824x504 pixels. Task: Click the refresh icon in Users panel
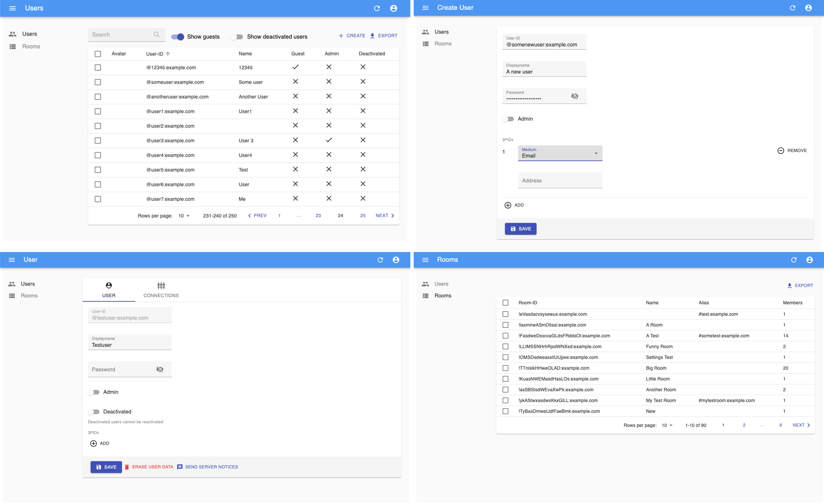377,8
